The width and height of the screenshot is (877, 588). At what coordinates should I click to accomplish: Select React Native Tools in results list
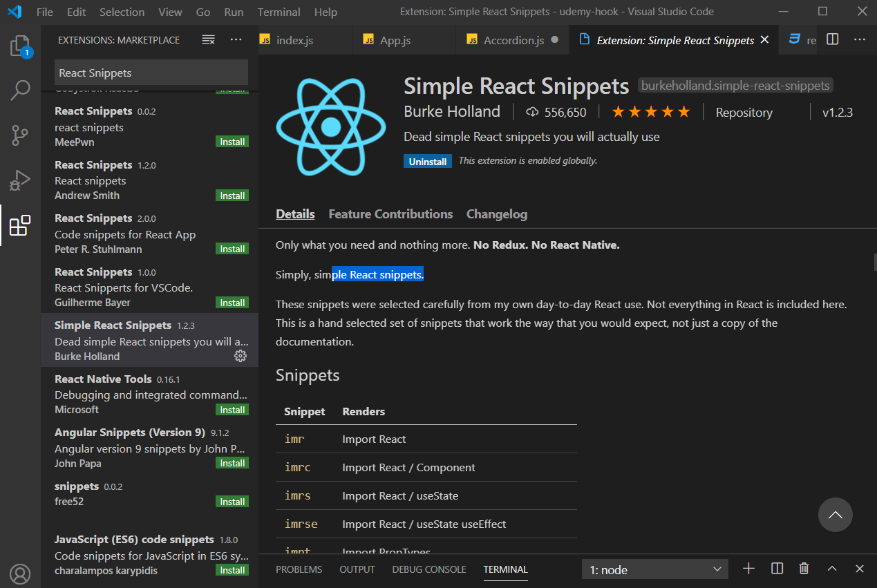coord(149,394)
